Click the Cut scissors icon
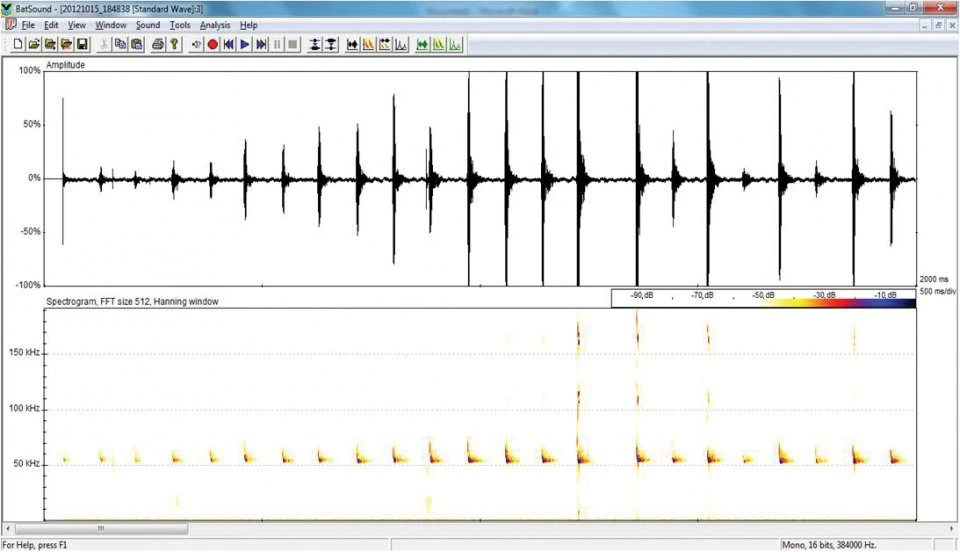960x552 pixels. (104, 44)
